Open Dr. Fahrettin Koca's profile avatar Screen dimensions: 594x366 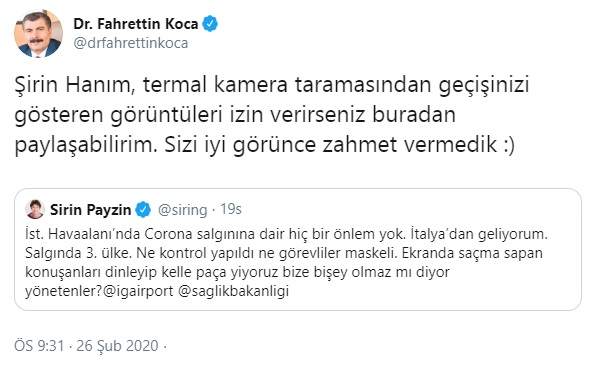click(x=38, y=34)
